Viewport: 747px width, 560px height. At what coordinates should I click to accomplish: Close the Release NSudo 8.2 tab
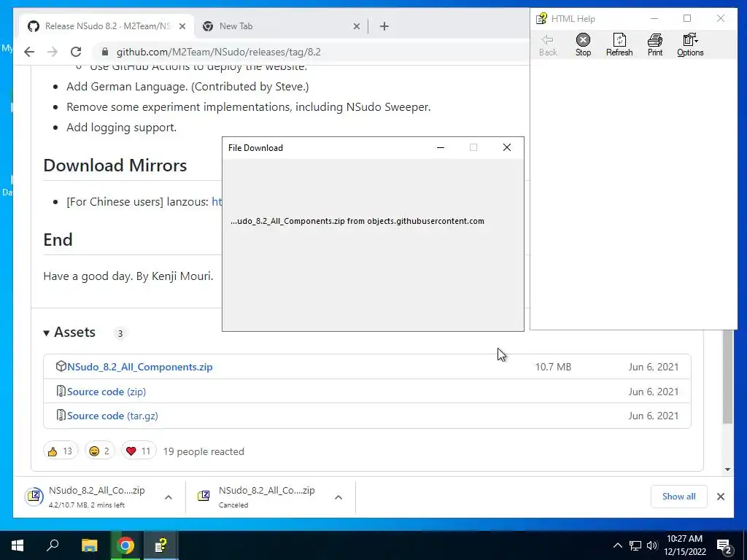tap(182, 27)
